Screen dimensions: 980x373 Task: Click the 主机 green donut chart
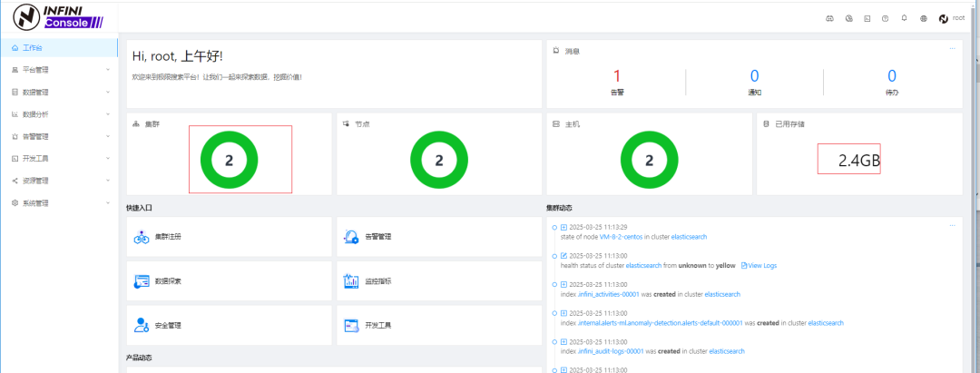coord(649,160)
